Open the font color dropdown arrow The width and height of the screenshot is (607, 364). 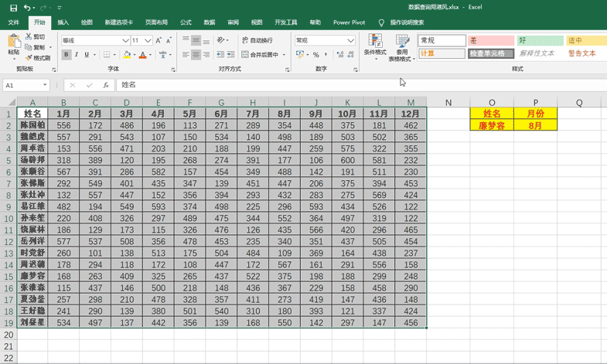(x=150, y=55)
